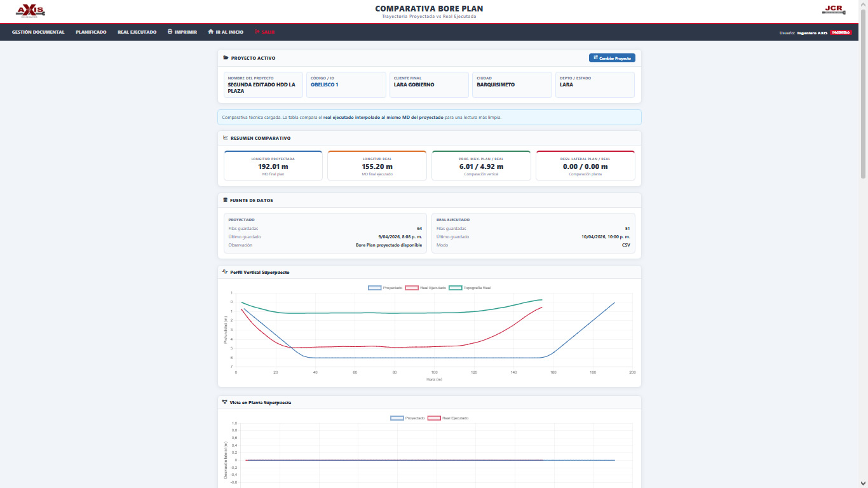Image resolution: width=868 pixels, height=488 pixels.
Task: Toggle Real Ejecutado series in vertical profile legend
Action: tap(426, 288)
